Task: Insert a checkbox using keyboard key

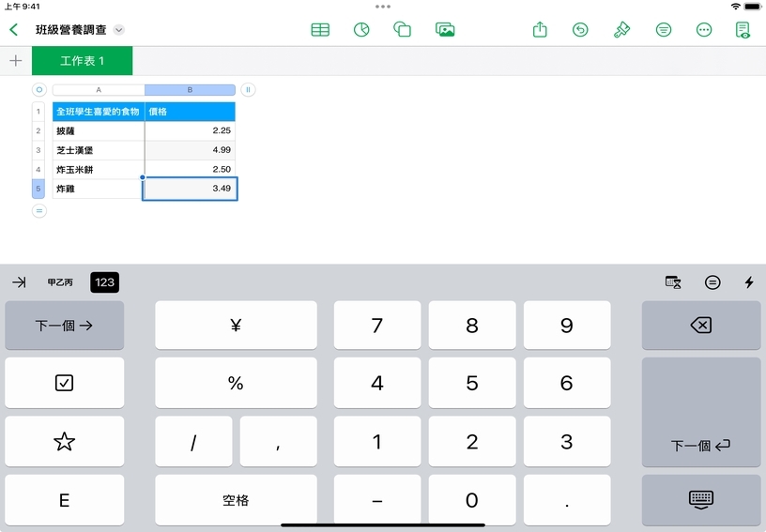Action: [x=64, y=383]
